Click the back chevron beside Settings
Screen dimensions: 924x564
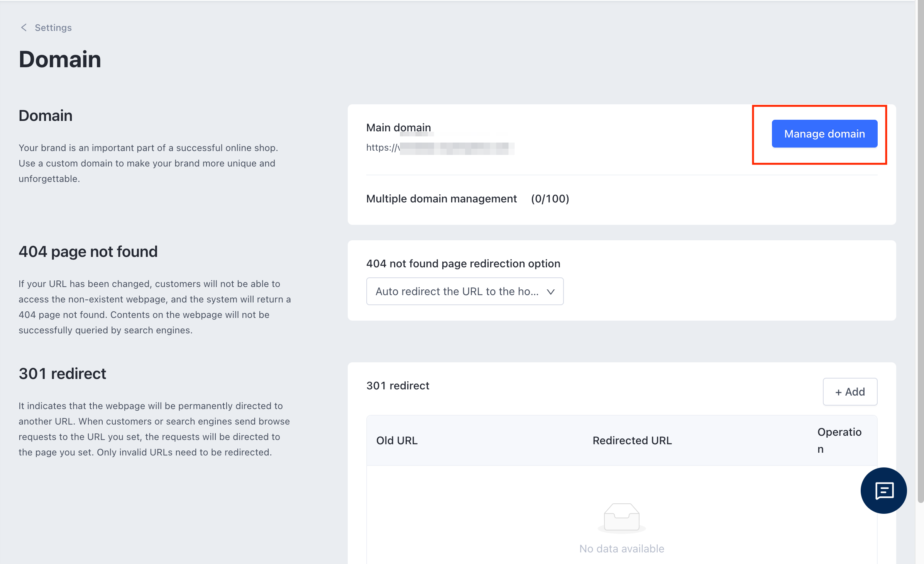coord(24,27)
